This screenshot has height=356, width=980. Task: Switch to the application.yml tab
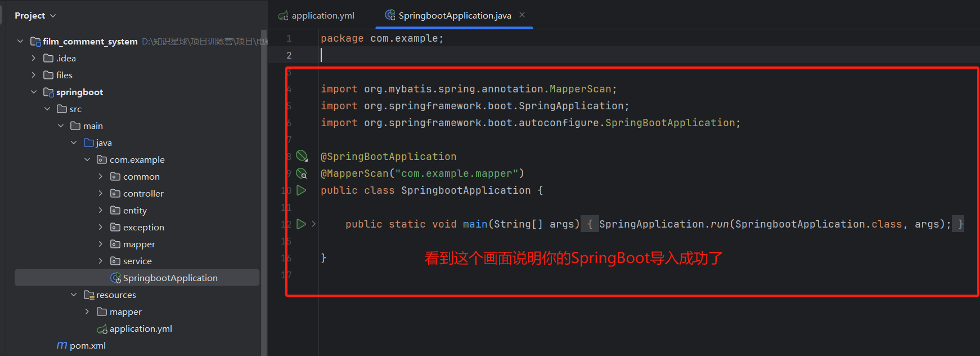[317, 16]
